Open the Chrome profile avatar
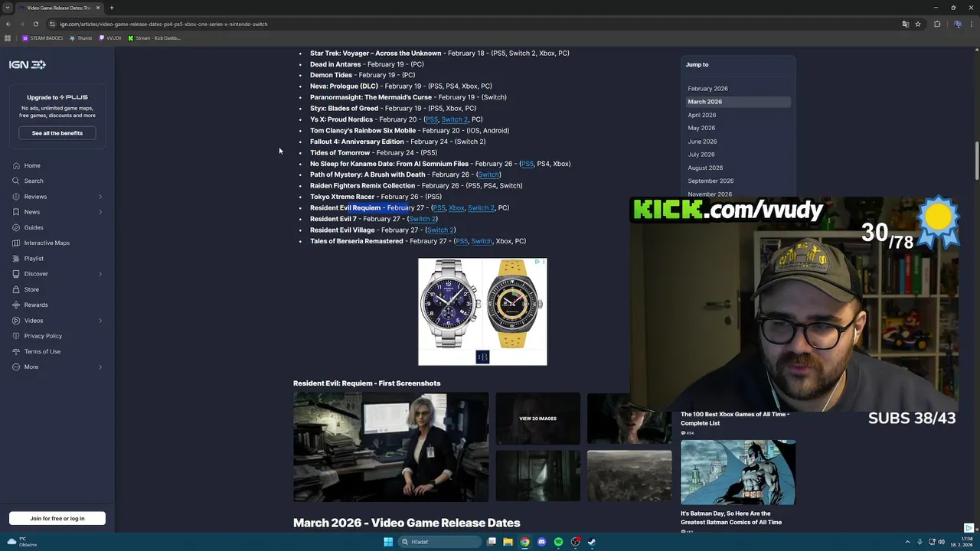 [x=957, y=24]
